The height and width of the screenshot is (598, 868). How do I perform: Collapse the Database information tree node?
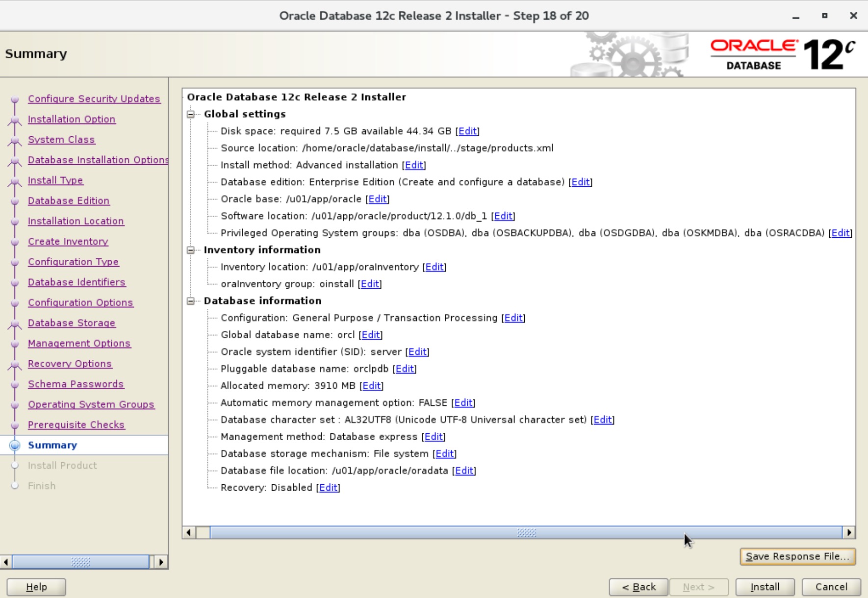[191, 301]
